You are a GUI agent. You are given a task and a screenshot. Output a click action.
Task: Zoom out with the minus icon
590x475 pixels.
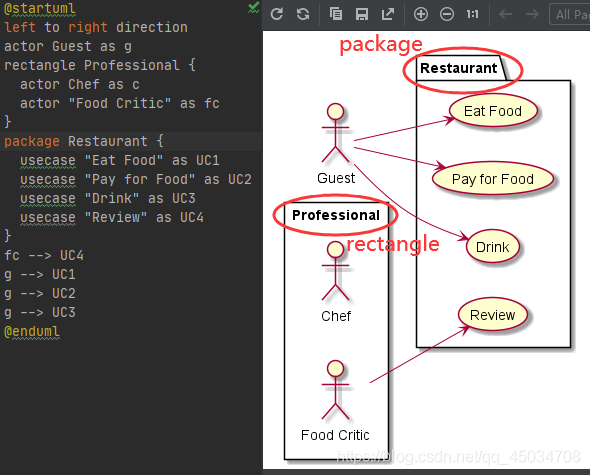(447, 14)
